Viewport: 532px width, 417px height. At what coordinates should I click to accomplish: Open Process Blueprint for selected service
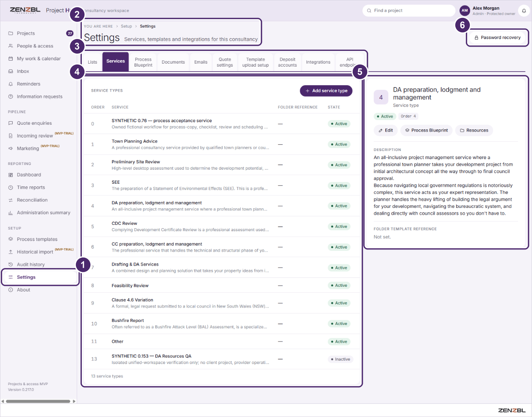(x=426, y=130)
